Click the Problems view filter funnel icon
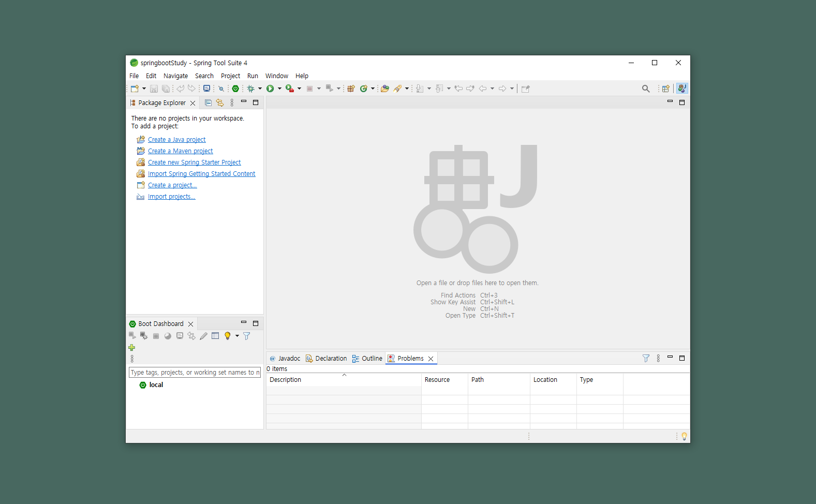This screenshot has width=816, height=504. point(646,358)
